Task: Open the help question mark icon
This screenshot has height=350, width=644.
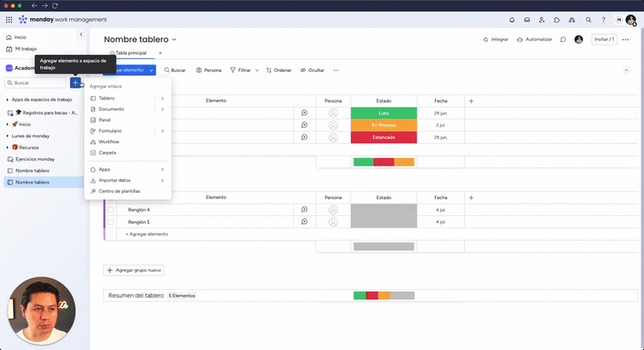Action: 603,19
